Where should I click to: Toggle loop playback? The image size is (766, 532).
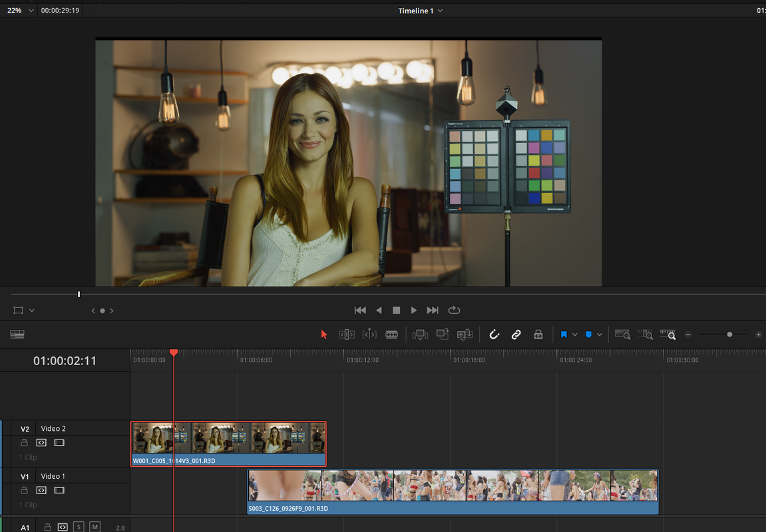455,311
